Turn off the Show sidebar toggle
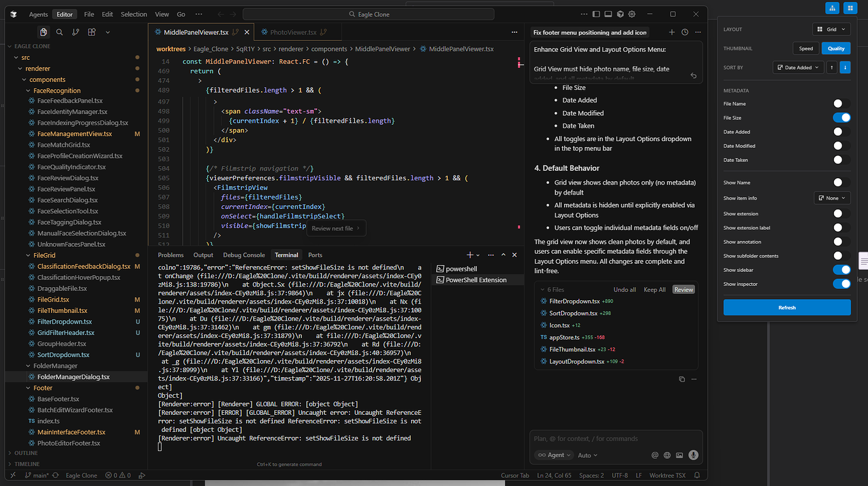Image resolution: width=868 pixels, height=486 pixels. (x=841, y=270)
